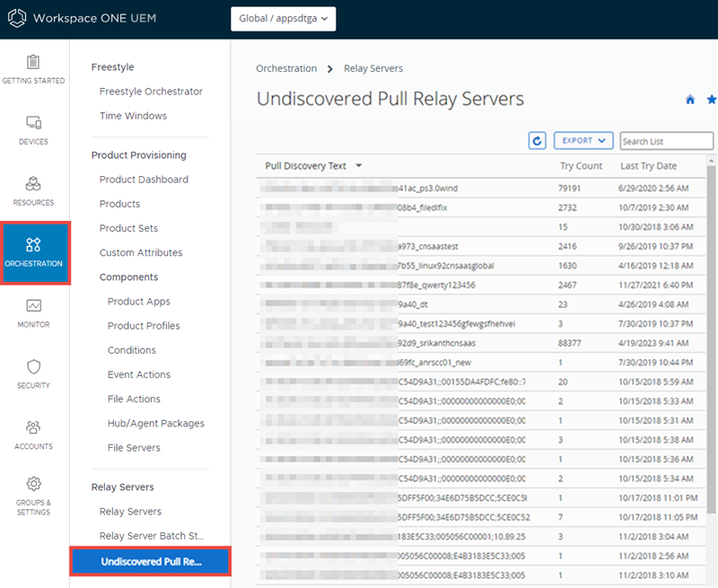The height and width of the screenshot is (588, 718).
Task: Click the Components menu heading
Action: [x=128, y=277]
